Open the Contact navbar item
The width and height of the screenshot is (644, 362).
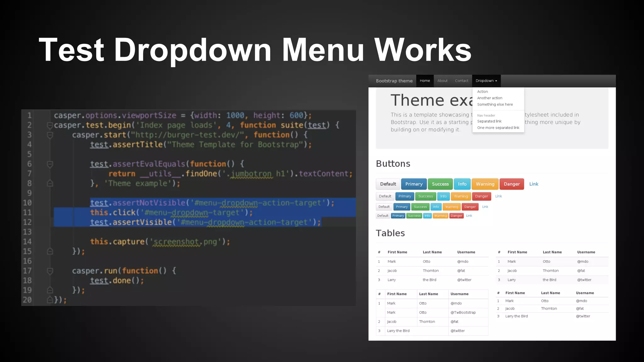pyautogui.click(x=462, y=81)
